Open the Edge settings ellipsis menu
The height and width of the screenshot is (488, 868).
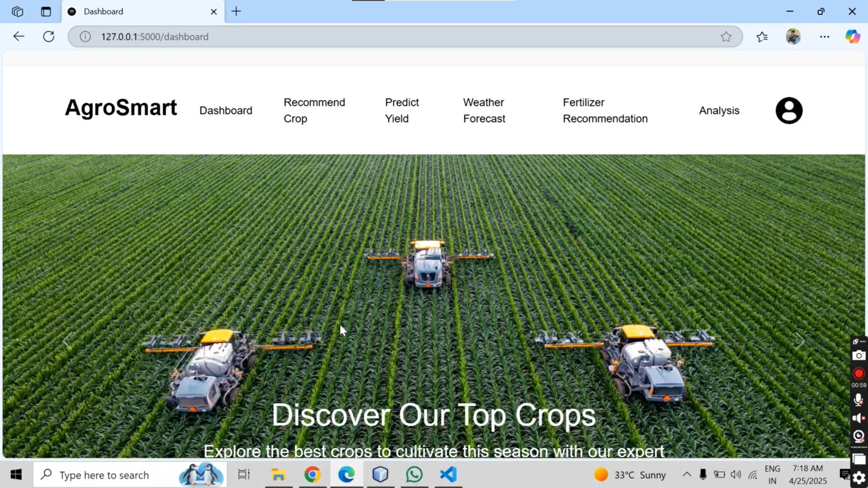(825, 37)
